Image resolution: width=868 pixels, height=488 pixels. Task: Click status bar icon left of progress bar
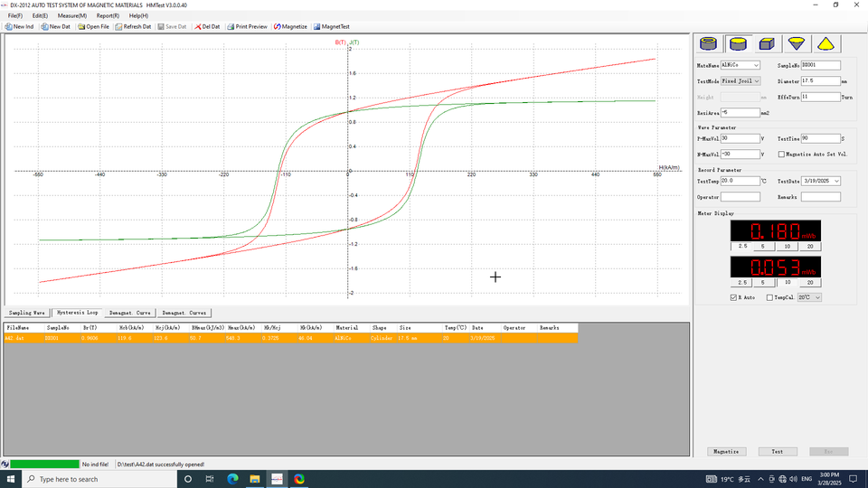[x=5, y=465]
